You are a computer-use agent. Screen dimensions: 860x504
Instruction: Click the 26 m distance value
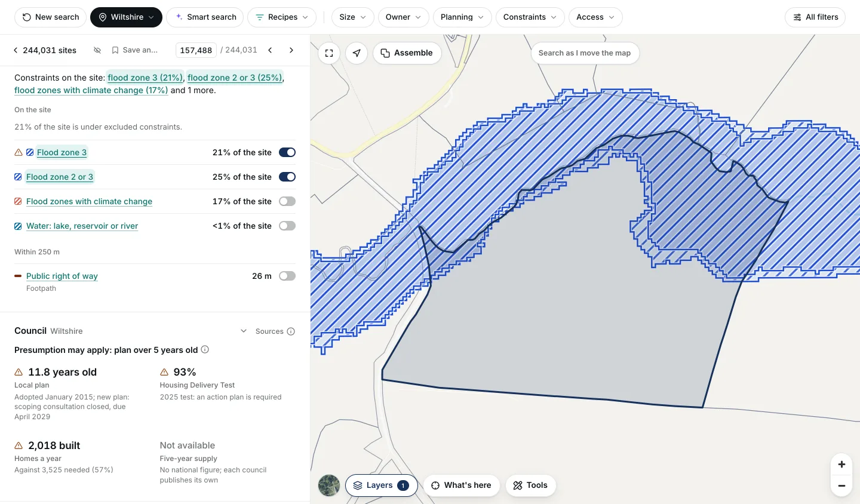(262, 276)
